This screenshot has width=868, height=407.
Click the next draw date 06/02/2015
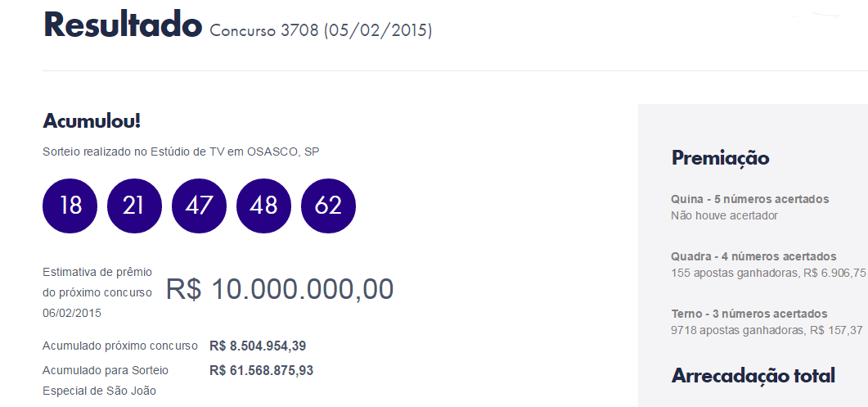pos(72,313)
